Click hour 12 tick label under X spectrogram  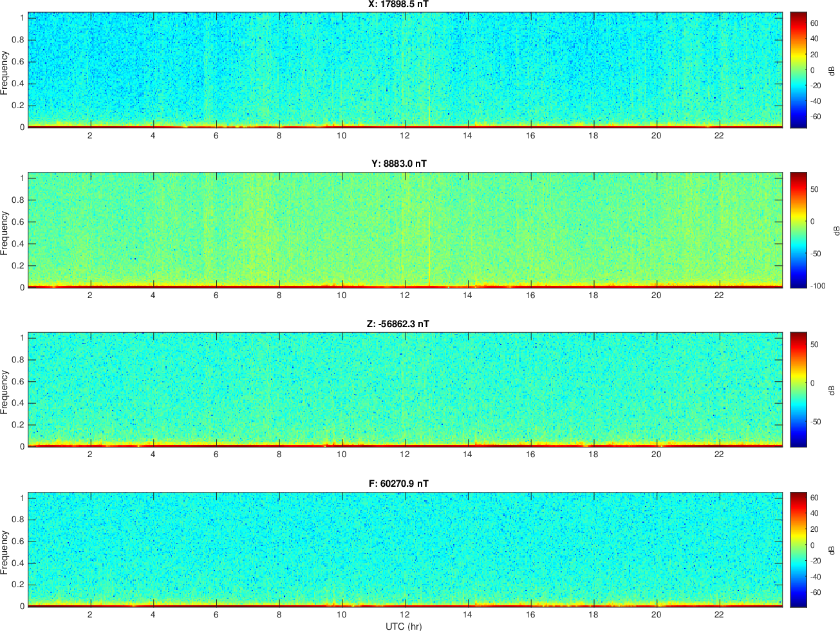404,136
